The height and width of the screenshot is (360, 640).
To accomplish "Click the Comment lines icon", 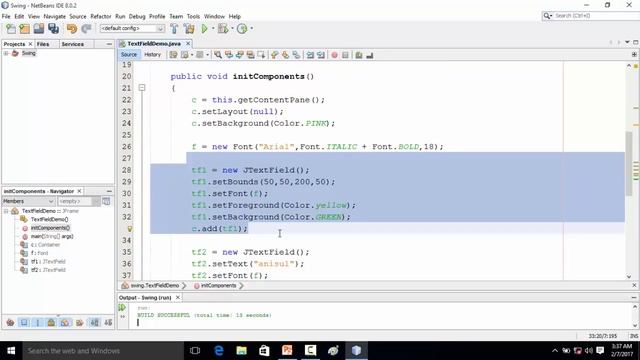I will click(x=359, y=55).
